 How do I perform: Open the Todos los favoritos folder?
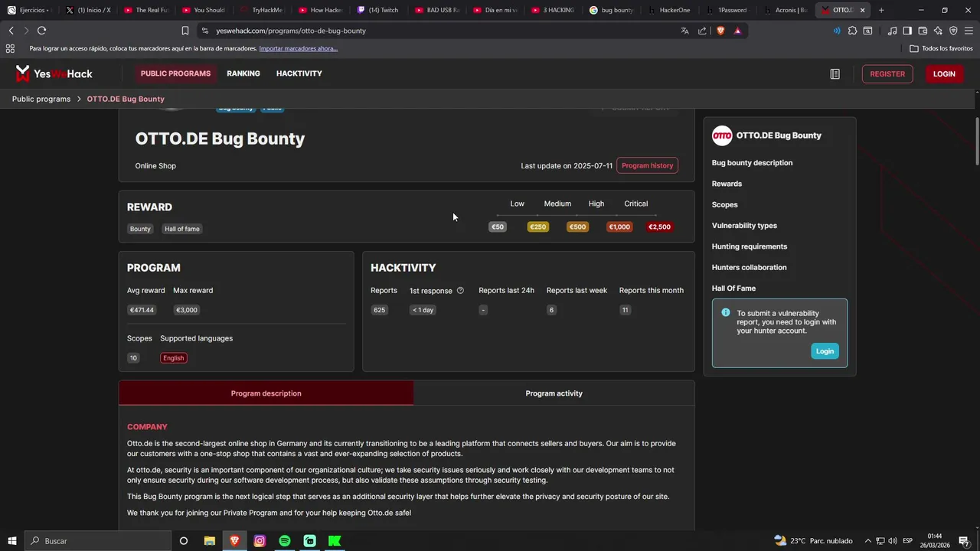coord(941,48)
